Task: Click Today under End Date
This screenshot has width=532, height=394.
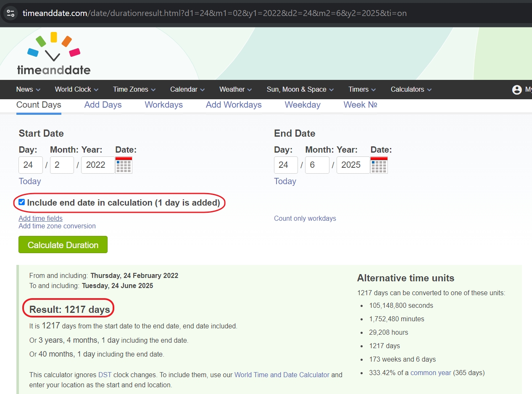Action: coord(285,181)
